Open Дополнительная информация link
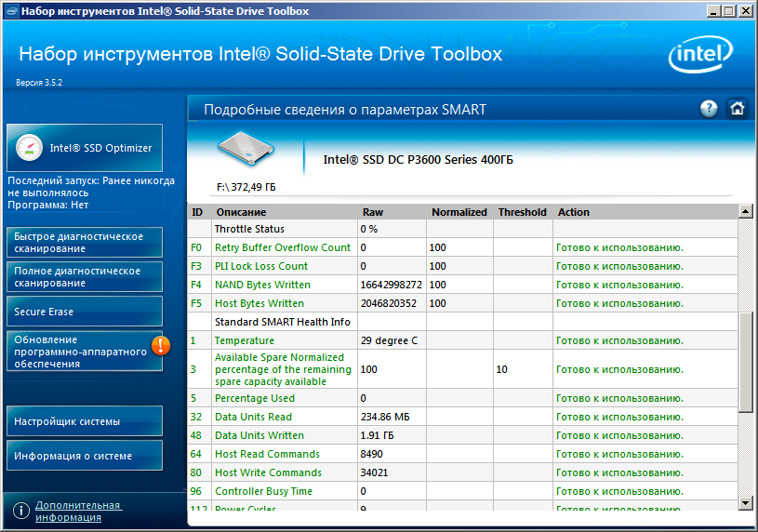The image size is (758, 532). [78, 512]
